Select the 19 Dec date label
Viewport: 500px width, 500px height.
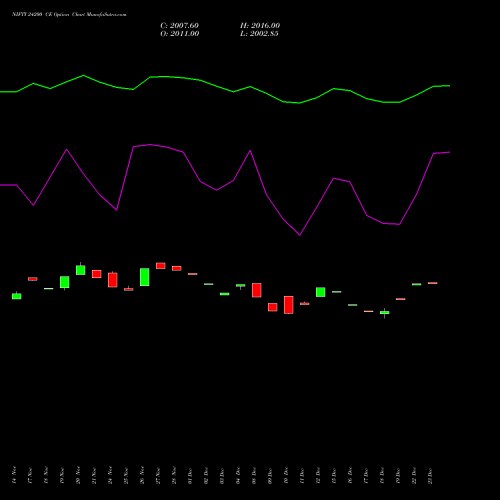pos(398,475)
